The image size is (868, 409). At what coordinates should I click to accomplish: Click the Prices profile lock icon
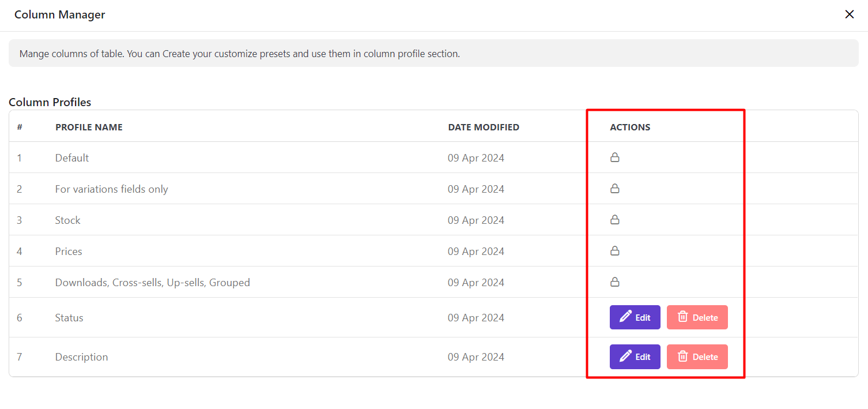pos(615,251)
